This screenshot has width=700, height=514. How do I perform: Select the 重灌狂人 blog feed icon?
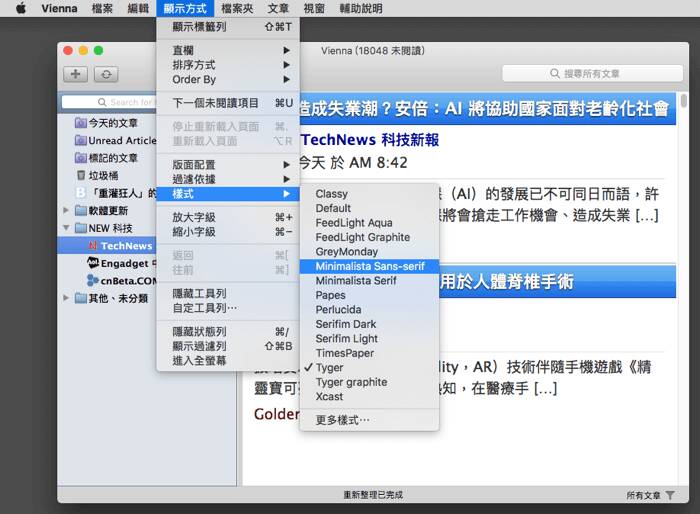click(81, 193)
